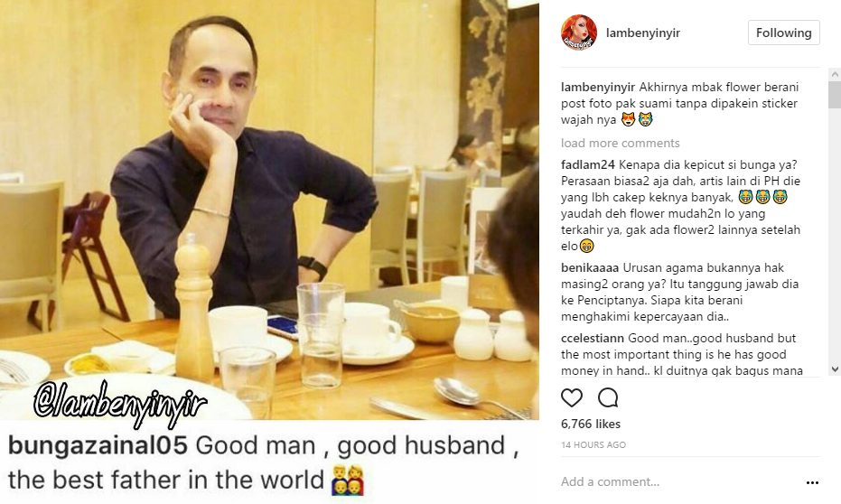The width and height of the screenshot is (841, 504).
Task: Click the @lambenyinyir watermark on the photo
Action: [x=119, y=402]
